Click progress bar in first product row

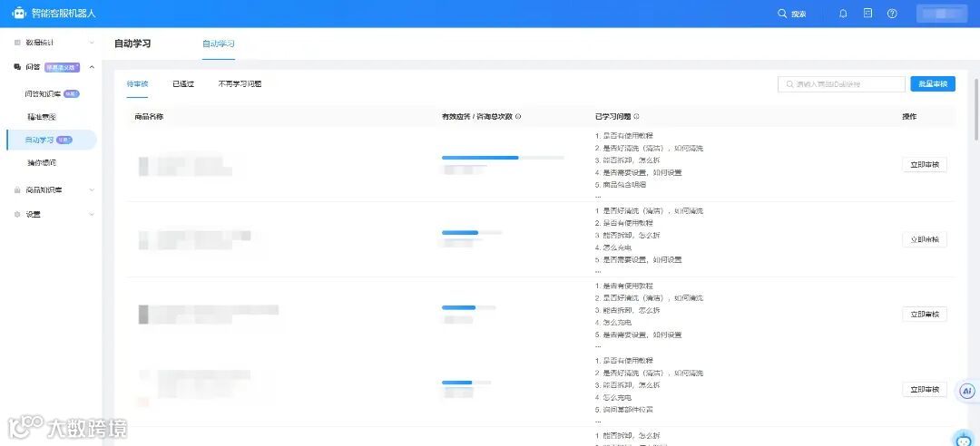[503, 158]
